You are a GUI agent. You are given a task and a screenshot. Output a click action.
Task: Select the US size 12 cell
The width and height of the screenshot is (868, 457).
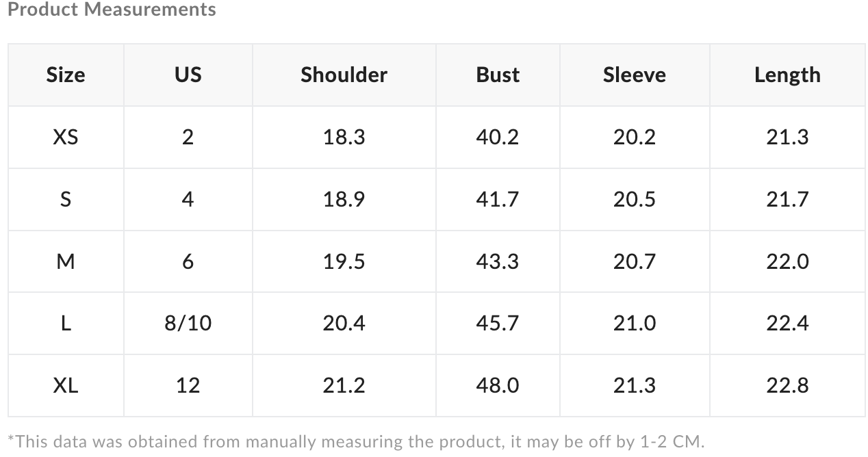[188, 385]
